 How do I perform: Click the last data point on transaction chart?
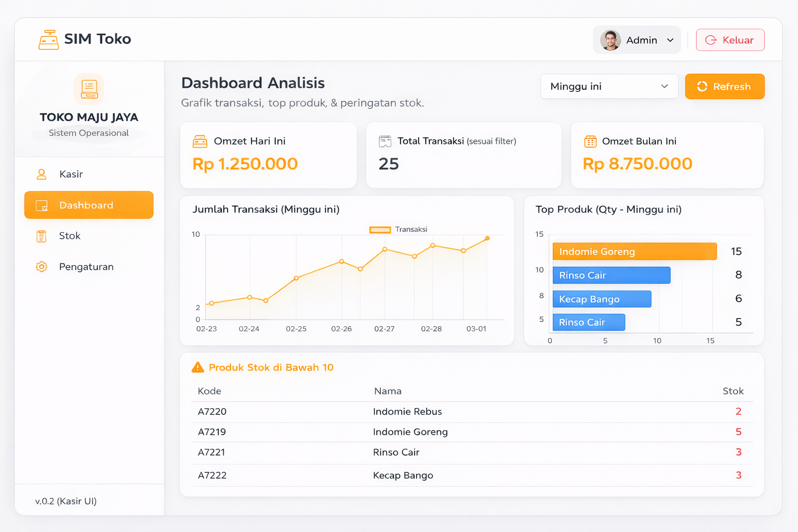coord(487,238)
